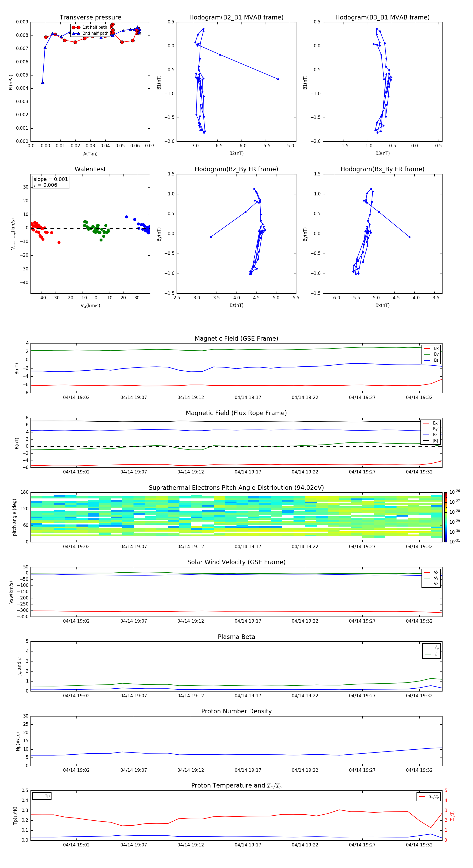Select the '1st half path' legend entry
Image resolution: width=473 pixels, height=868 pixels.
pos(90,27)
